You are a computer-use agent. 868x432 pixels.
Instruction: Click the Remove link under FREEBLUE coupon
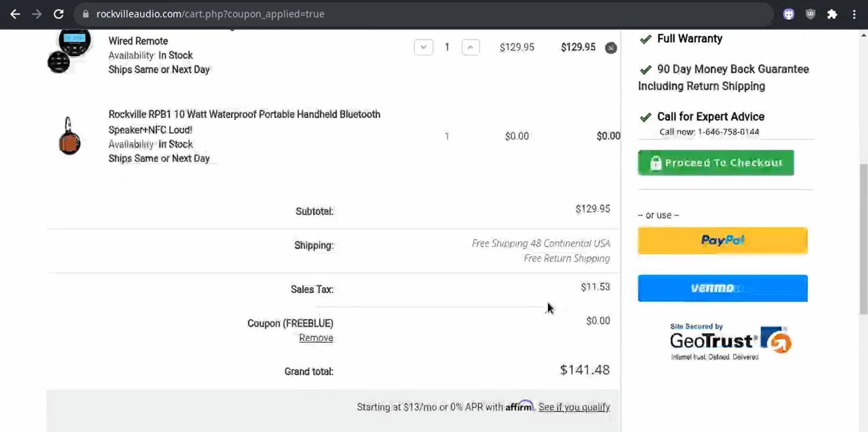click(x=316, y=338)
